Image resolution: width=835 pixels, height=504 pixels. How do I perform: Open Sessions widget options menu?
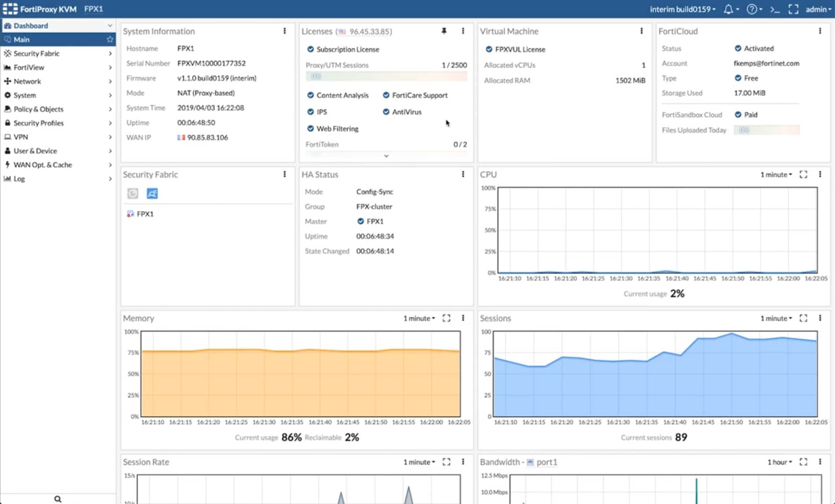point(820,318)
